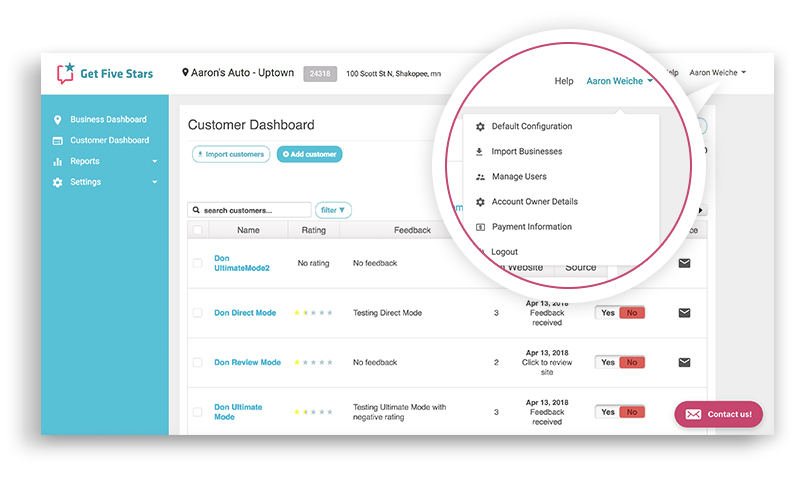Click the star rating of Don Review Mode

click(x=313, y=362)
